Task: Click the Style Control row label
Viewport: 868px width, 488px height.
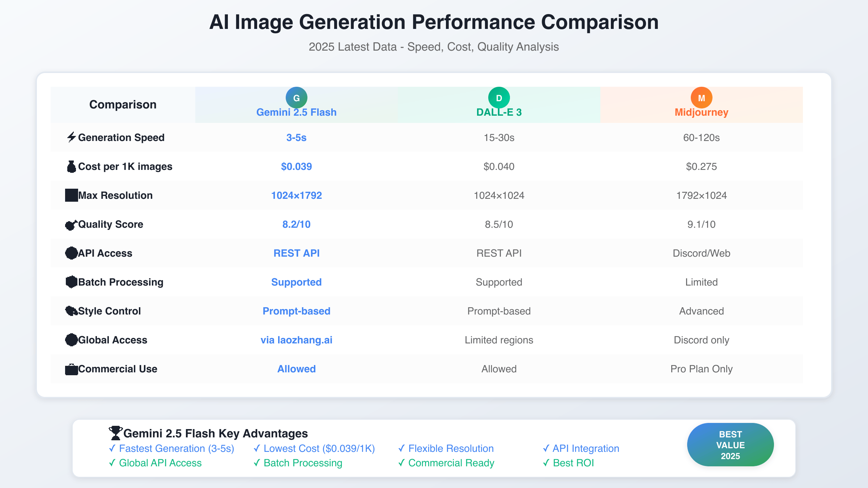Action: click(109, 311)
